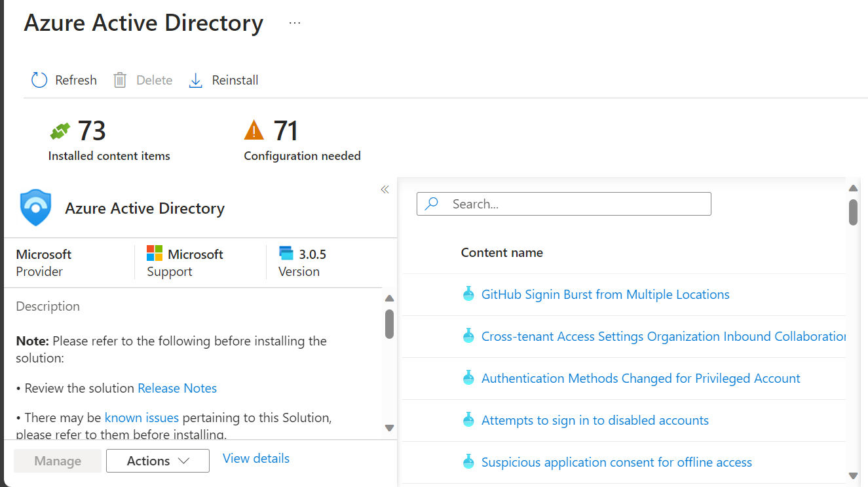Click the Delete trash can icon
The image size is (868, 487).
pyautogui.click(x=120, y=80)
